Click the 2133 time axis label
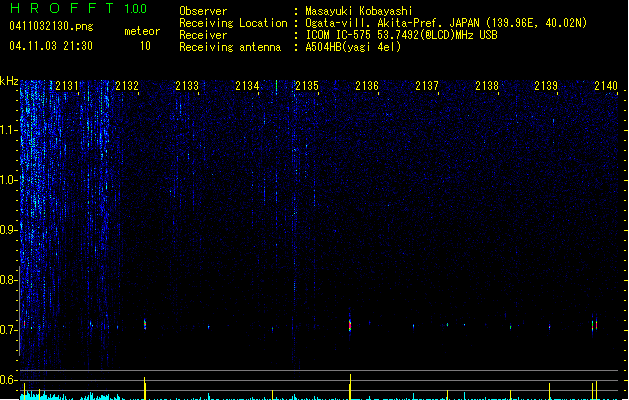 click(187, 86)
